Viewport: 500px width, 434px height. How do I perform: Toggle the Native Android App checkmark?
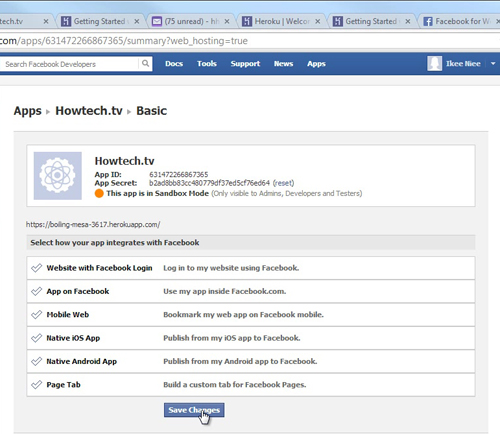tap(36, 361)
